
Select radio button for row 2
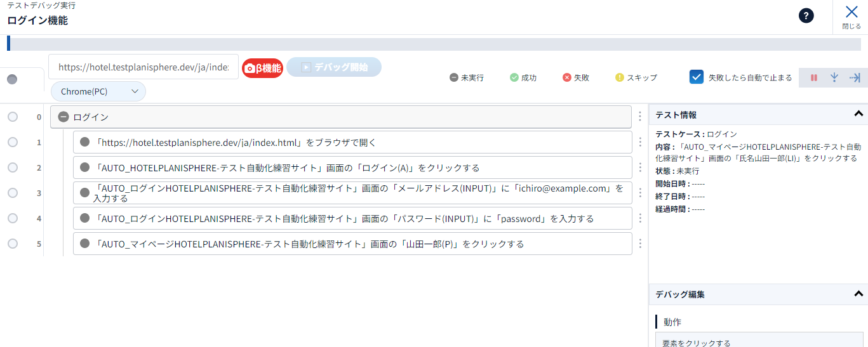(x=13, y=167)
